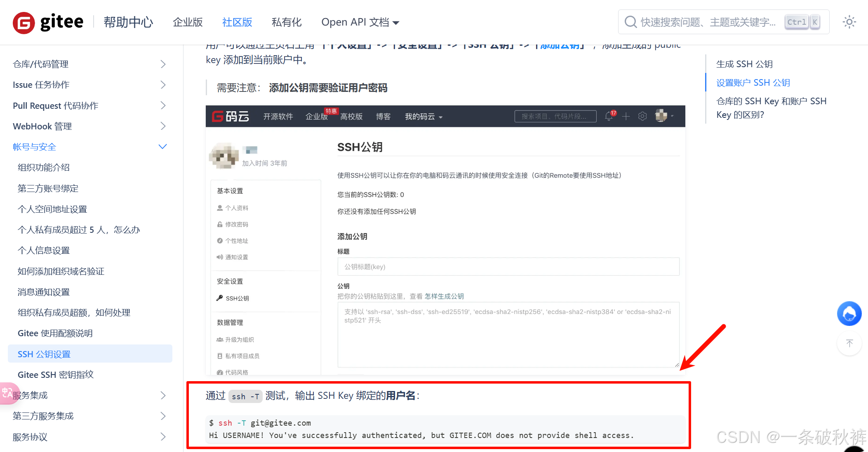
Task: Expand the Pull Request 代码协作 chevron
Action: 163,105
